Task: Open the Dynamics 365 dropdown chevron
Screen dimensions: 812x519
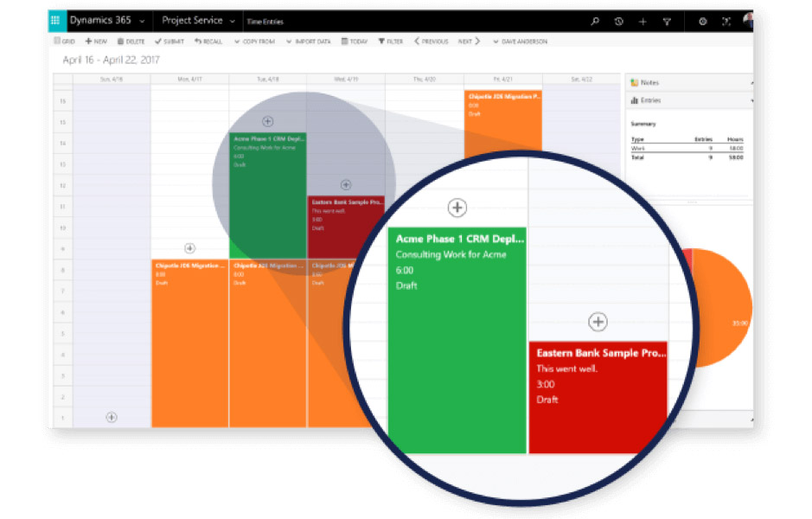Action: click(x=142, y=22)
